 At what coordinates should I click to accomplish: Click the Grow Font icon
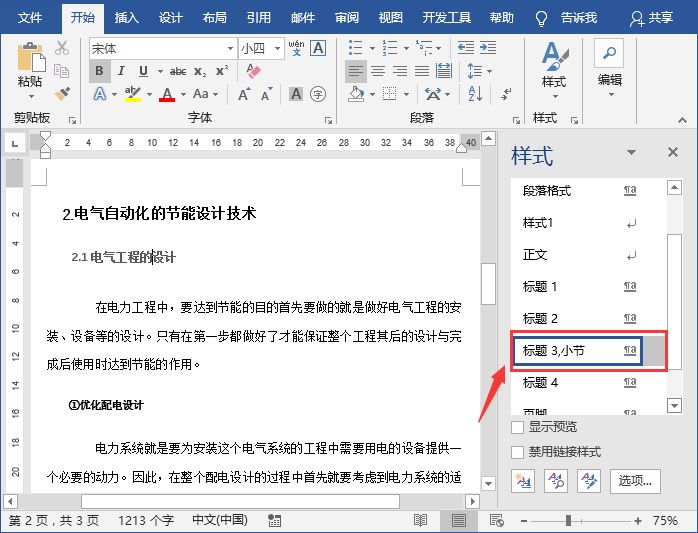[x=244, y=94]
